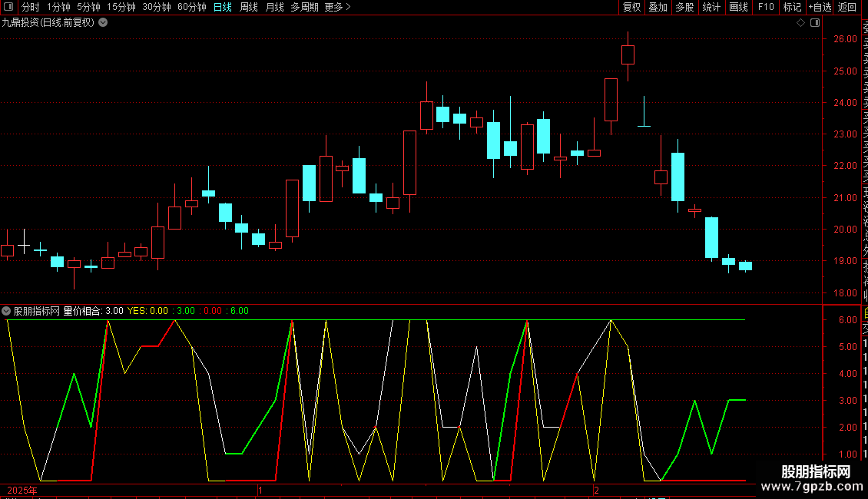Select the 1分钟 period
Image resolution: width=868 pixels, height=499 pixels.
(58, 7)
